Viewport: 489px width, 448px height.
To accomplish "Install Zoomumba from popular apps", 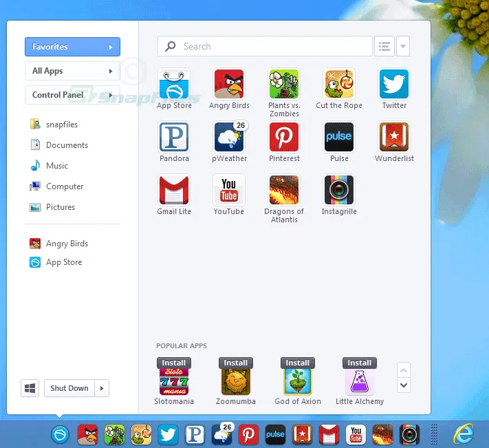I will click(235, 363).
